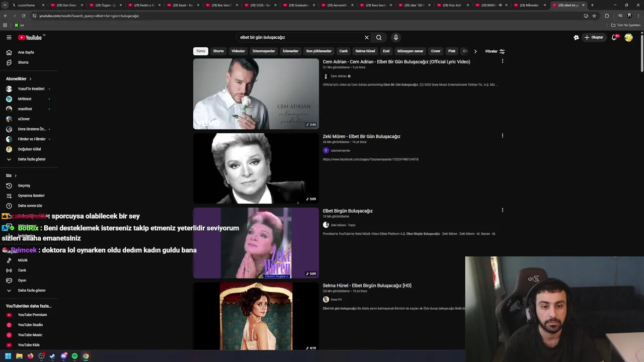Screen dimensions: 644x362
Task: Start voice search with the microphone
Action: click(396, 37)
